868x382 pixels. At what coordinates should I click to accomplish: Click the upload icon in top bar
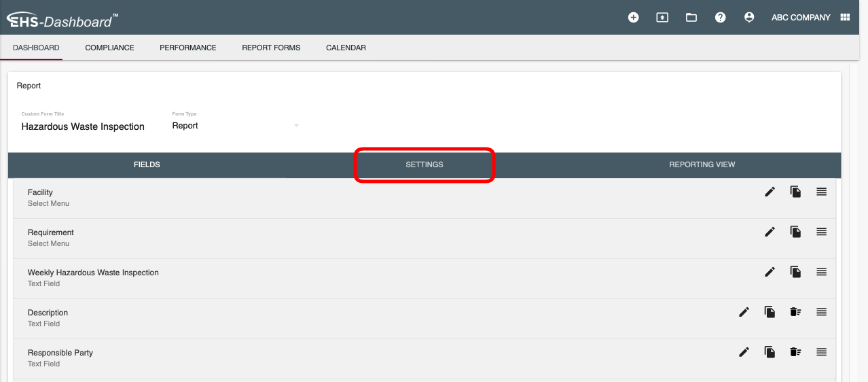[662, 18]
